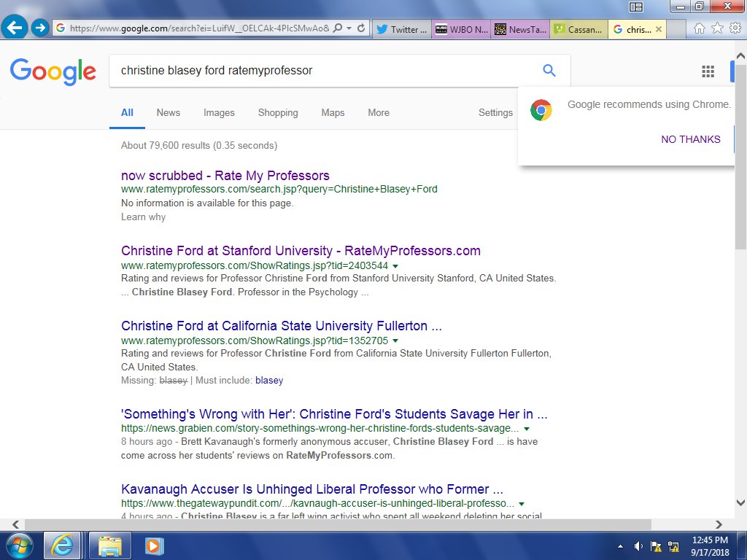747x560 pixels.
Task: Click the 'blasey' must include link
Action: pyautogui.click(x=269, y=381)
